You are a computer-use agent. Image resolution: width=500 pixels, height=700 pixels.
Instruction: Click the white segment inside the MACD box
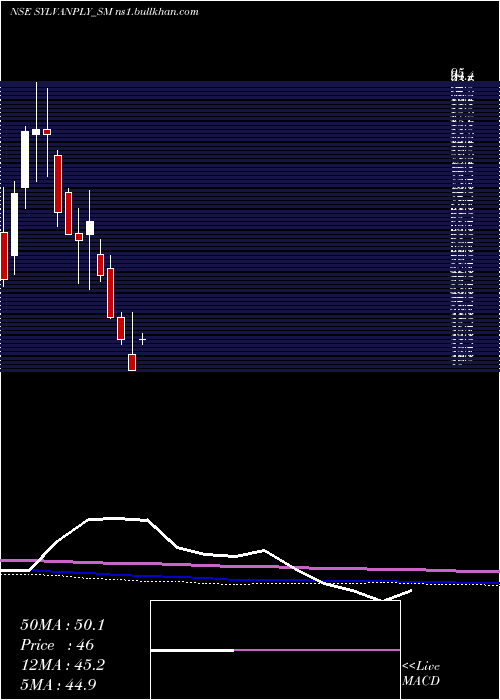[x=192, y=650]
